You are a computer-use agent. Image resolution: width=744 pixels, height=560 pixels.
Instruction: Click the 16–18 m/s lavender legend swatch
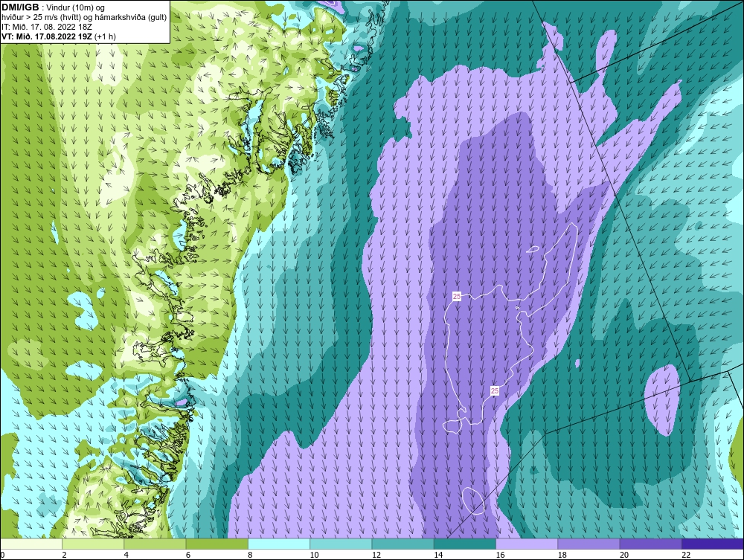527,544
